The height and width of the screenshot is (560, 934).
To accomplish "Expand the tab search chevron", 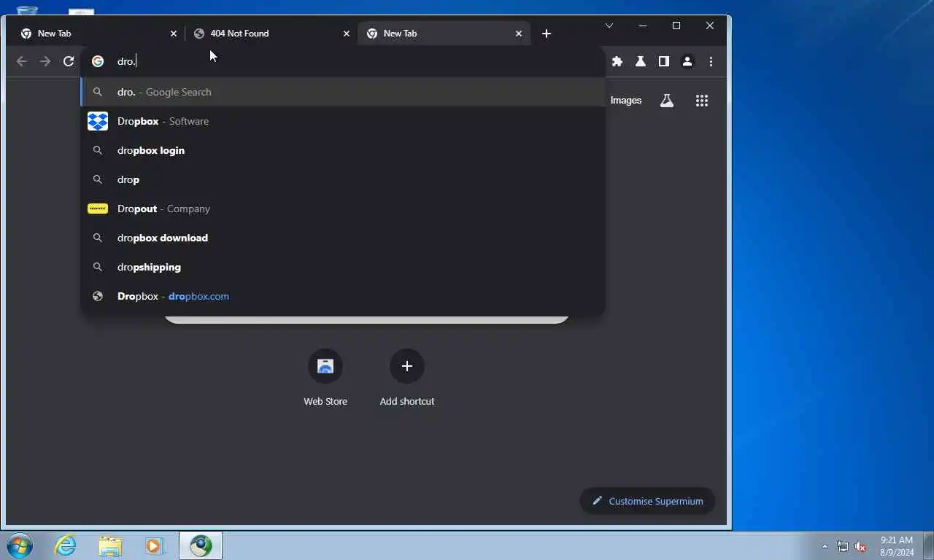I will click(x=609, y=26).
